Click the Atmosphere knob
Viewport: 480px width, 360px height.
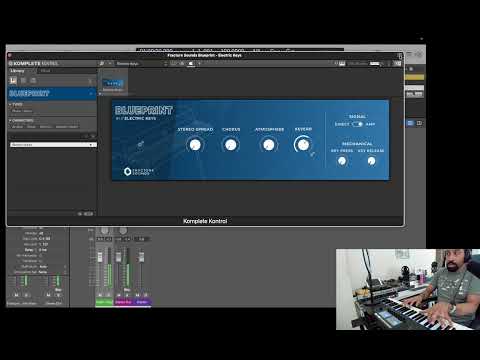click(x=269, y=145)
